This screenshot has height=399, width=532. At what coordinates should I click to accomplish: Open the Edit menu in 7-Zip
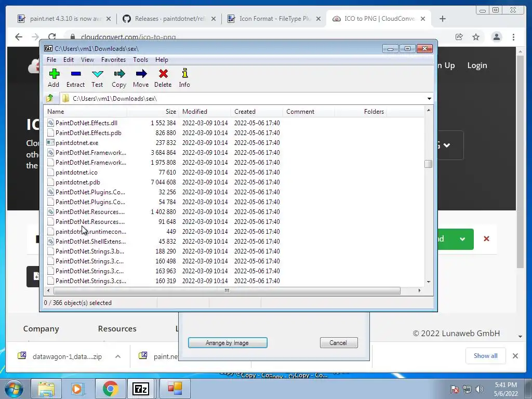(69, 60)
